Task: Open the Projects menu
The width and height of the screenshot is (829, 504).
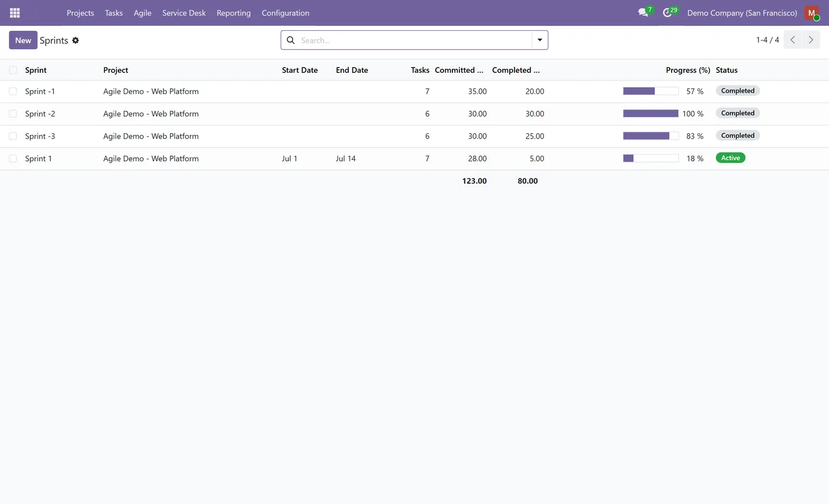Action: pos(81,12)
